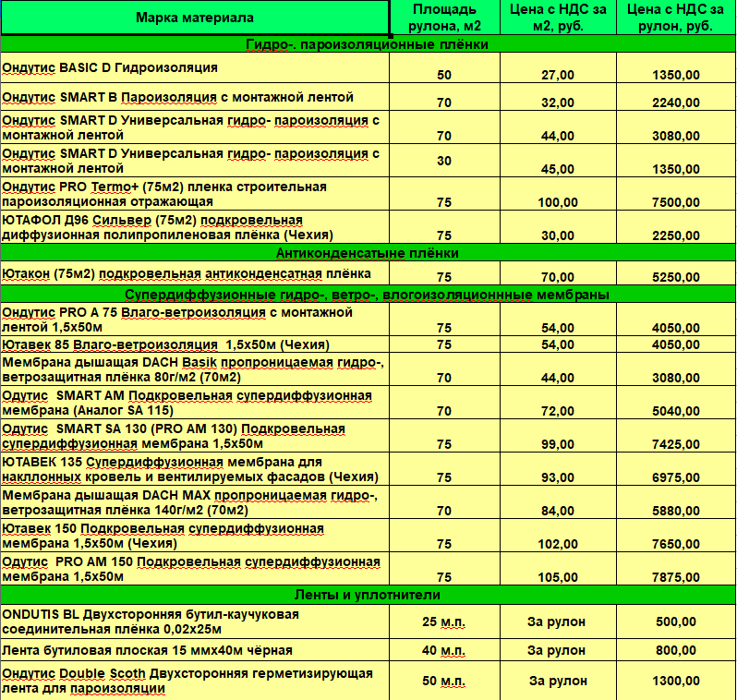737x700 pixels.
Task: Select the "Мембрана дышащая DACH MAX" cell
Action: pyautogui.click(x=195, y=502)
